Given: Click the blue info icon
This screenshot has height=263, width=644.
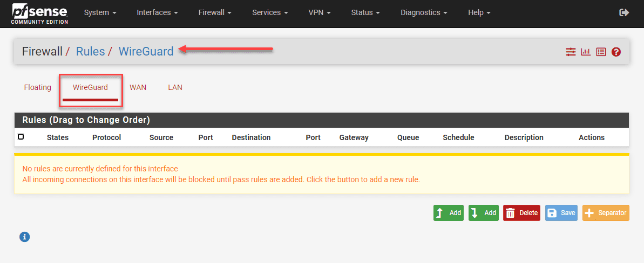Looking at the screenshot, I should (x=24, y=236).
